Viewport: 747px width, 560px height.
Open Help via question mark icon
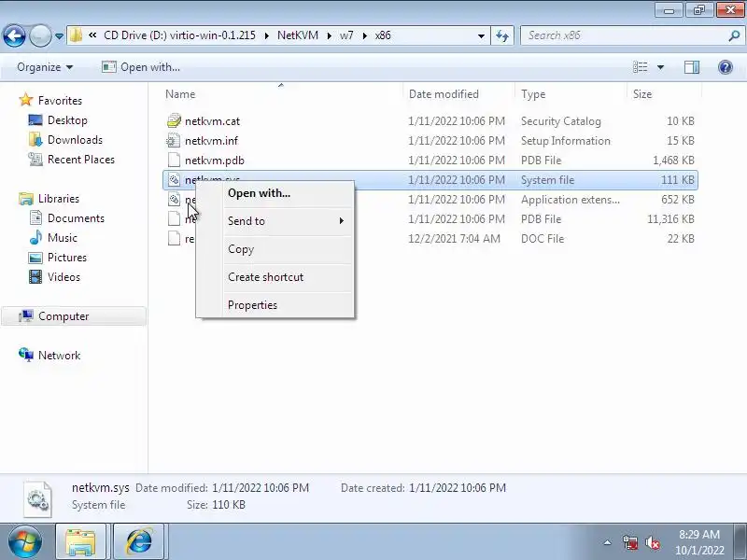726,67
